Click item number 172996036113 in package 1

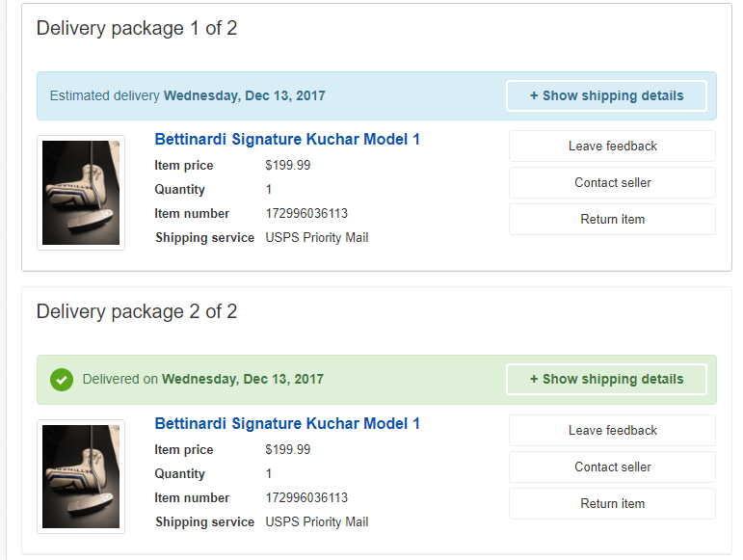tap(306, 214)
